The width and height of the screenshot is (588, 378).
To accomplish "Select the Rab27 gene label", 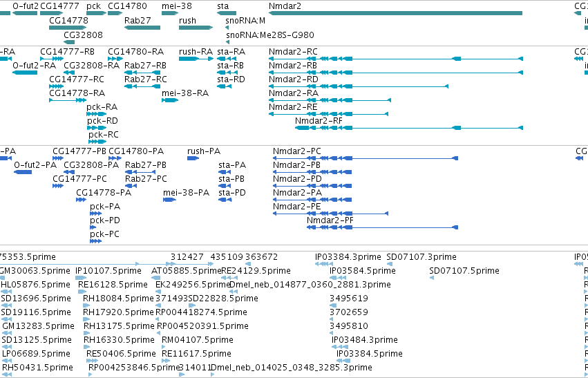I will point(137,20).
